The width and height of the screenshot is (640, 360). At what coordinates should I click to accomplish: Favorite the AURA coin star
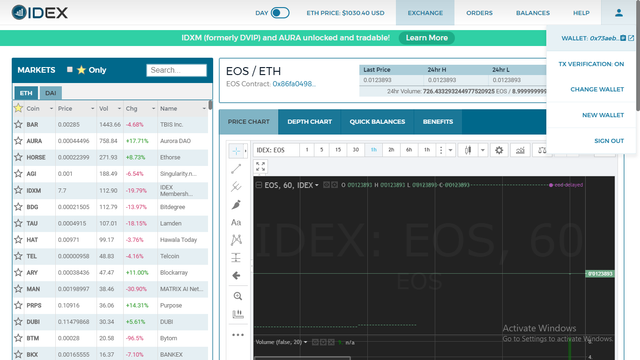coord(18,141)
